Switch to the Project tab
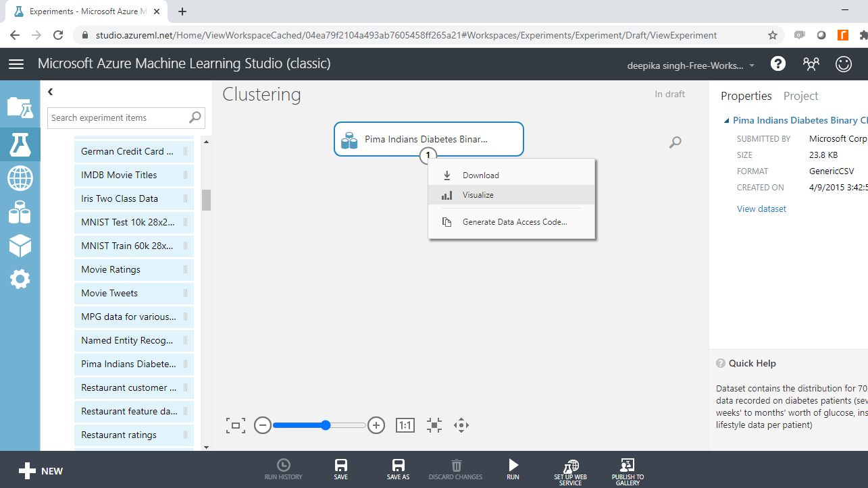This screenshot has width=868, height=488. pyautogui.click(x=801, y=96)
